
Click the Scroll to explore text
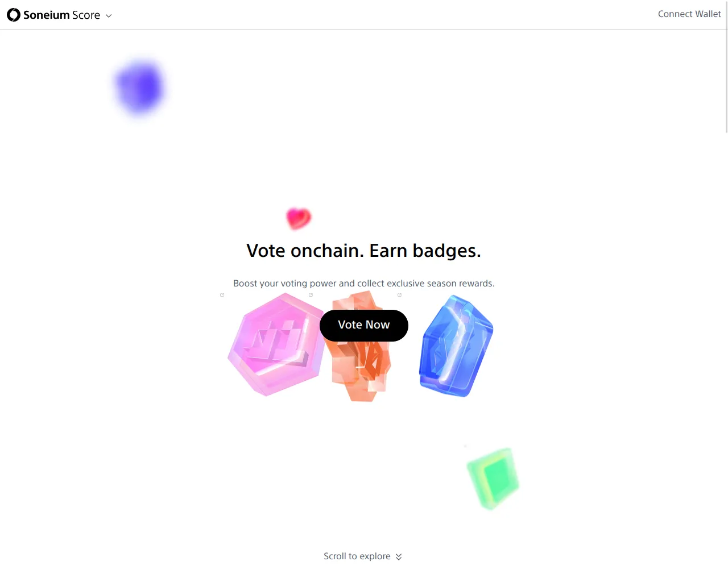[357, 556]
